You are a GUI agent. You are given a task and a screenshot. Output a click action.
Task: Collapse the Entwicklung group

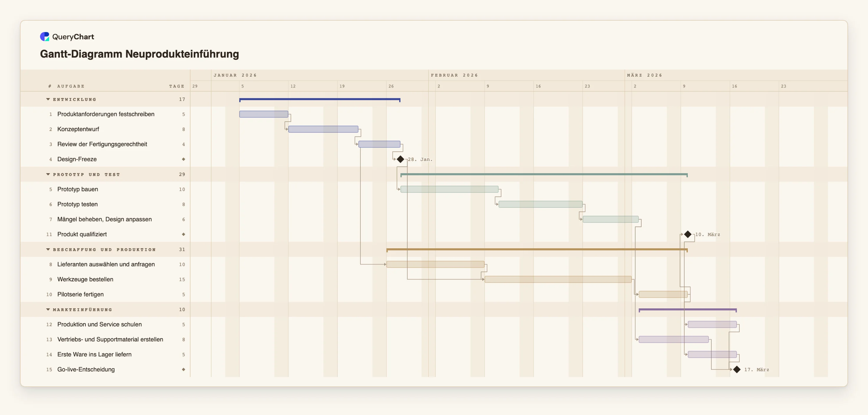[x=48, y=100]
